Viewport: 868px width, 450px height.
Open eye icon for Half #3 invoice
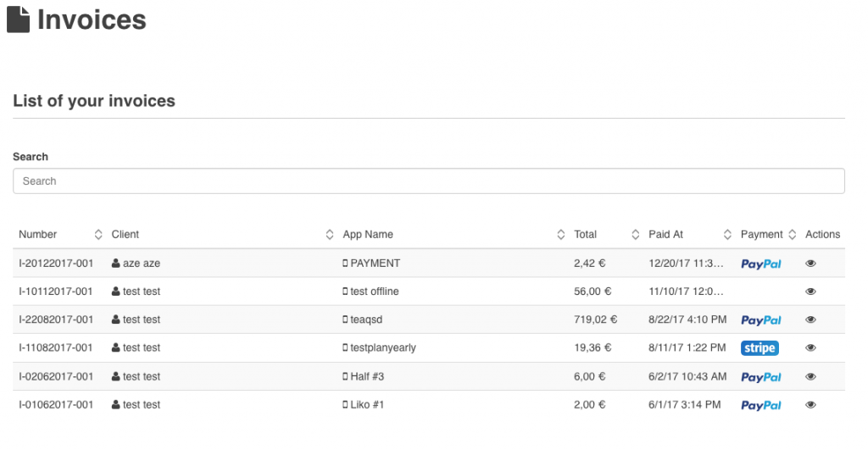810,377
